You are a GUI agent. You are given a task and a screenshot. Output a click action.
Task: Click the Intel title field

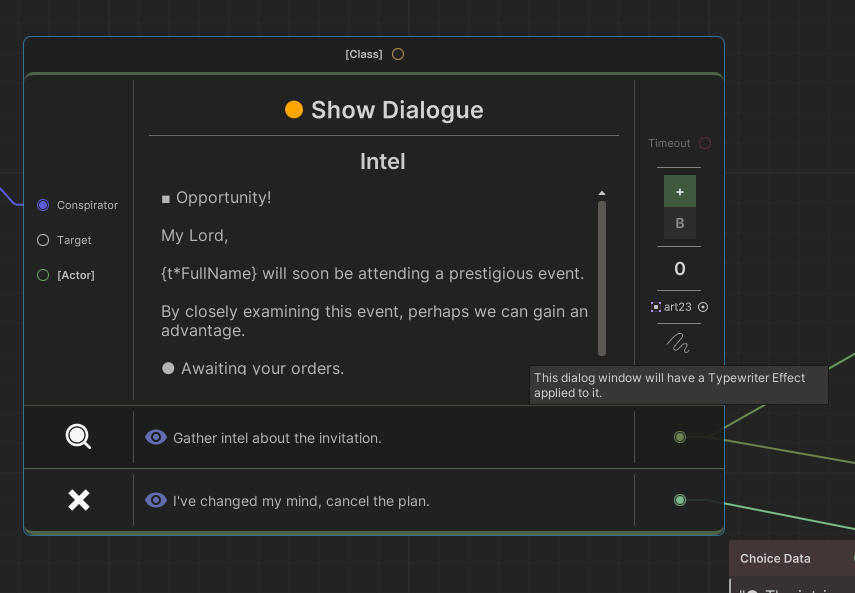click(383, 162)
